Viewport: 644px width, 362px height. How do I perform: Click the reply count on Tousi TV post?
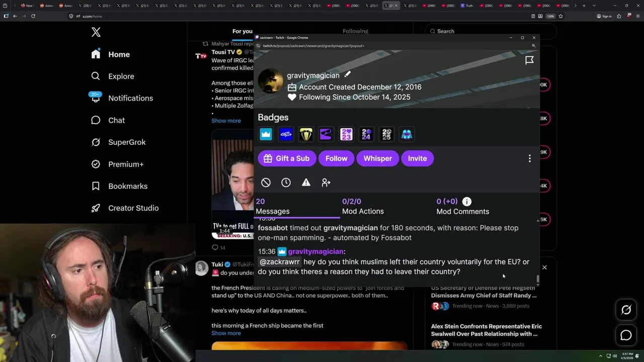click(x=218, y=247)
